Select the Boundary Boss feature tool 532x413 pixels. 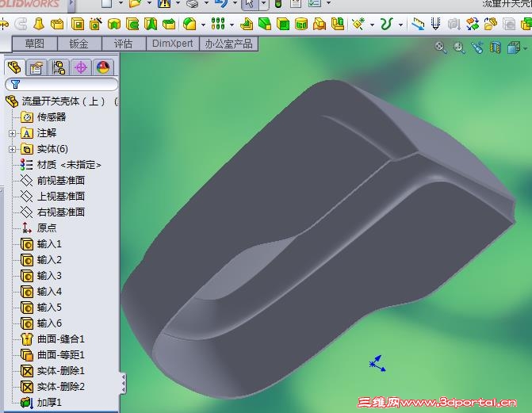tap(57, 24)
